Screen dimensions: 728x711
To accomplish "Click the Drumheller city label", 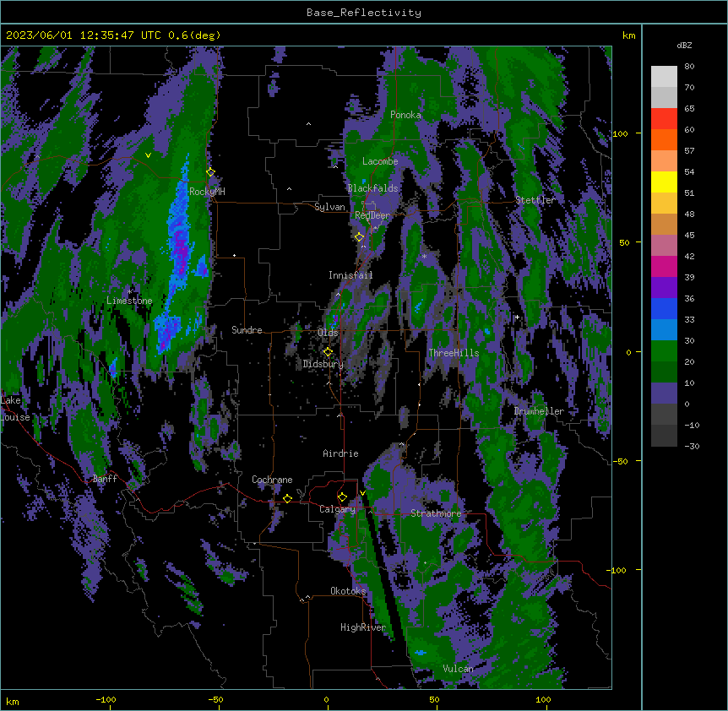I will (x=539, y=411).
